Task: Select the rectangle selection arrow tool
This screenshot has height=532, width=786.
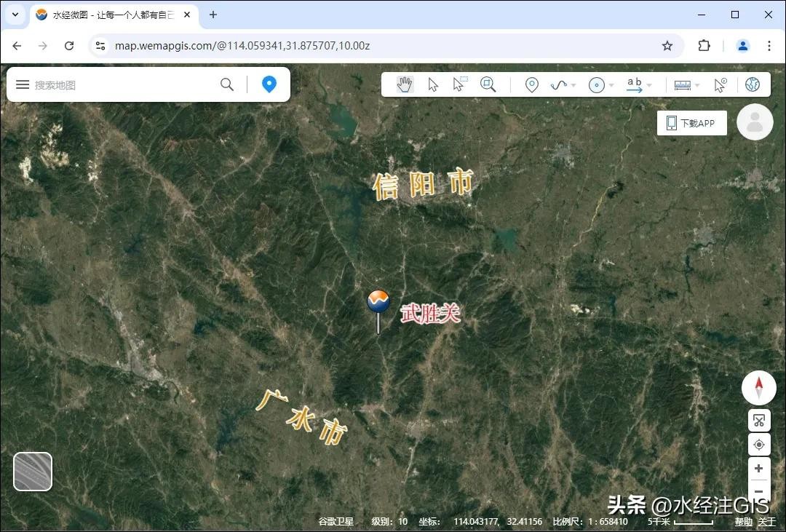Action: pyautogui.click(x=459, y=85)
